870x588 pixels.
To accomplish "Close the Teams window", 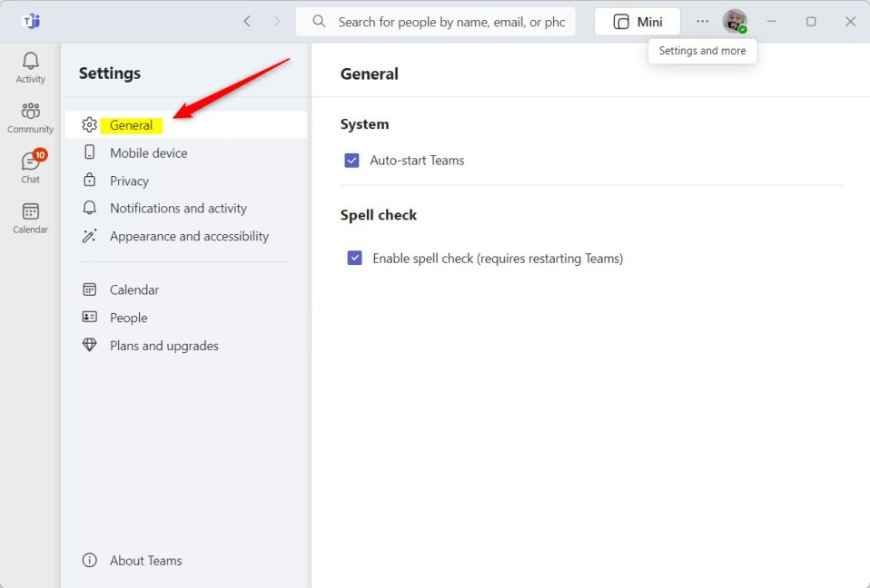I will coord(850,22).
